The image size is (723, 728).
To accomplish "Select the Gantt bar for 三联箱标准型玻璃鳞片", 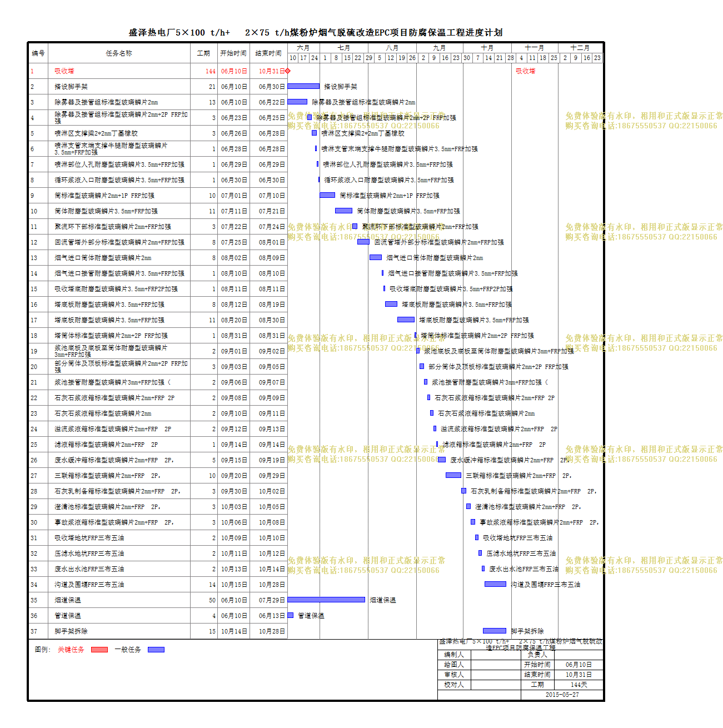I will [x=453, y=475].
